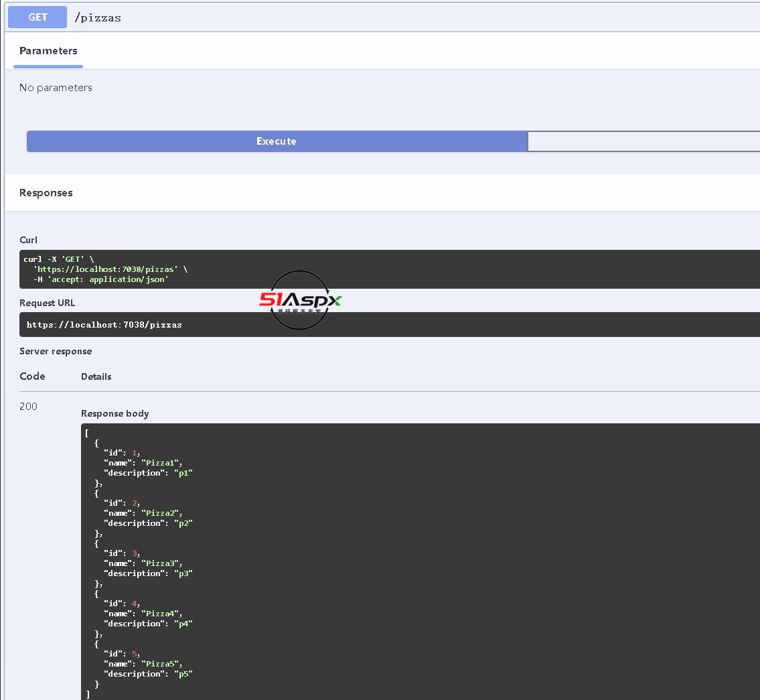This screenshot has height=700, width=760.
Task: Click the Response body label
Action: (x=115, y=414)
